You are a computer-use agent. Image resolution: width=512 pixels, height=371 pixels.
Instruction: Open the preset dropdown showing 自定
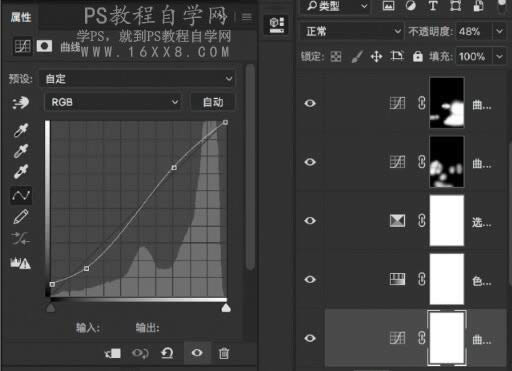(x=137, y=79)
